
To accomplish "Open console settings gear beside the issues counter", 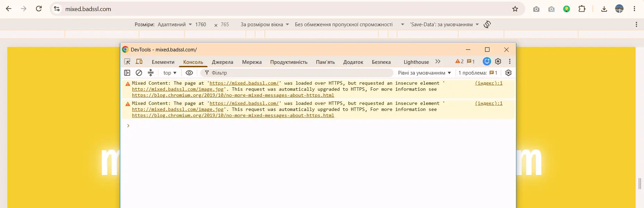I will coord(508,73).
